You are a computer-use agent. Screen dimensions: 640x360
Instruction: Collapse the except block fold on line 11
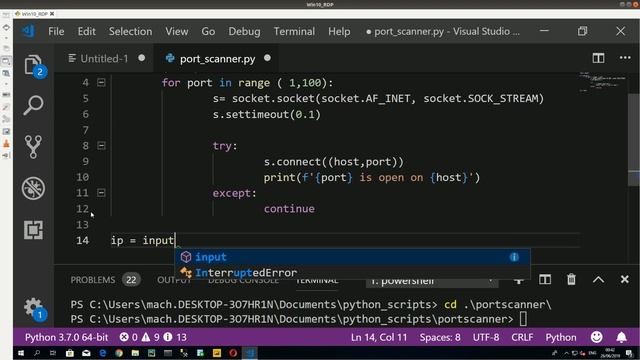click(101, 193)
